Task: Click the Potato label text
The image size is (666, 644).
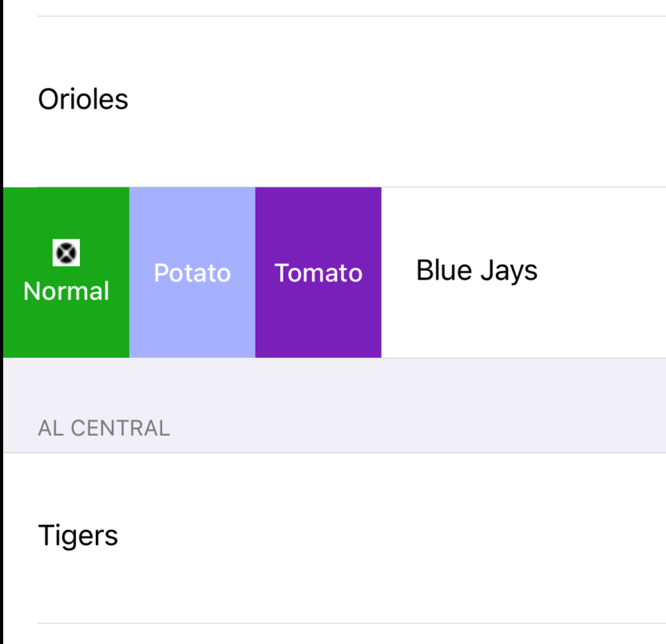Action: (x=192, y=273)
